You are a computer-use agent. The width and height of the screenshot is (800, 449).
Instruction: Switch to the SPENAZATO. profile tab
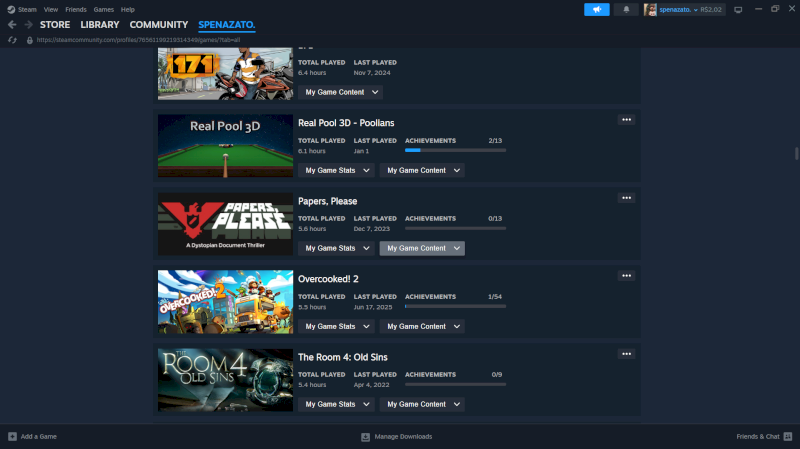pos(227,24)
